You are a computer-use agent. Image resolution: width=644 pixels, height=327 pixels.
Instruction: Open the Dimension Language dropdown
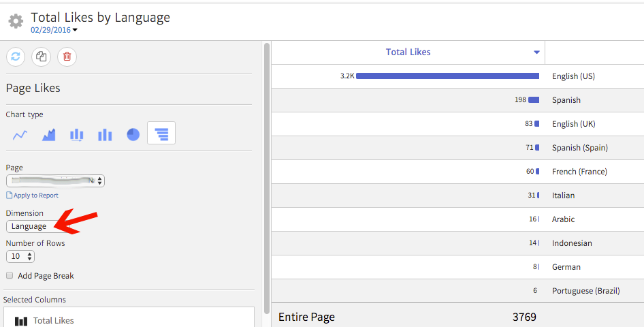pos(34,226)
